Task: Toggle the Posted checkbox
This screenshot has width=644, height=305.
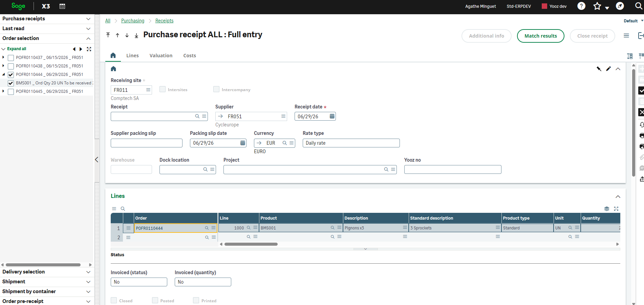Action: click(x=155, y=300)
